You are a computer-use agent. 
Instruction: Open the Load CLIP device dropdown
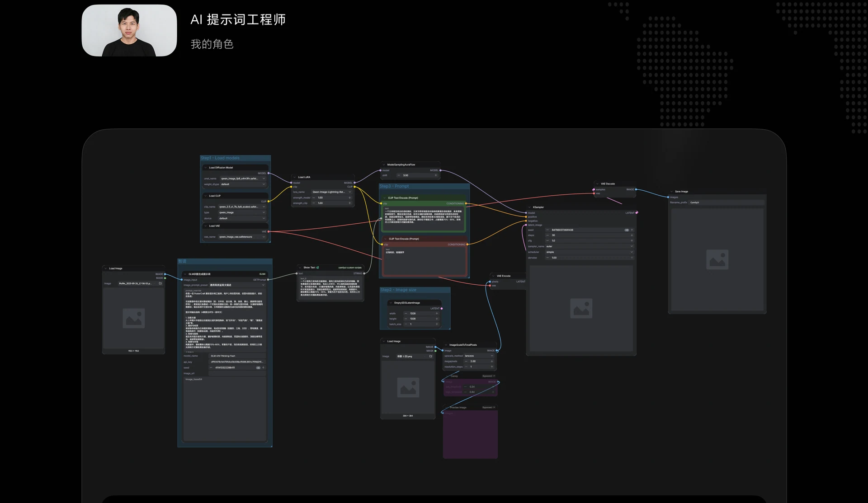pyautogui.click(x=242, y=218)
